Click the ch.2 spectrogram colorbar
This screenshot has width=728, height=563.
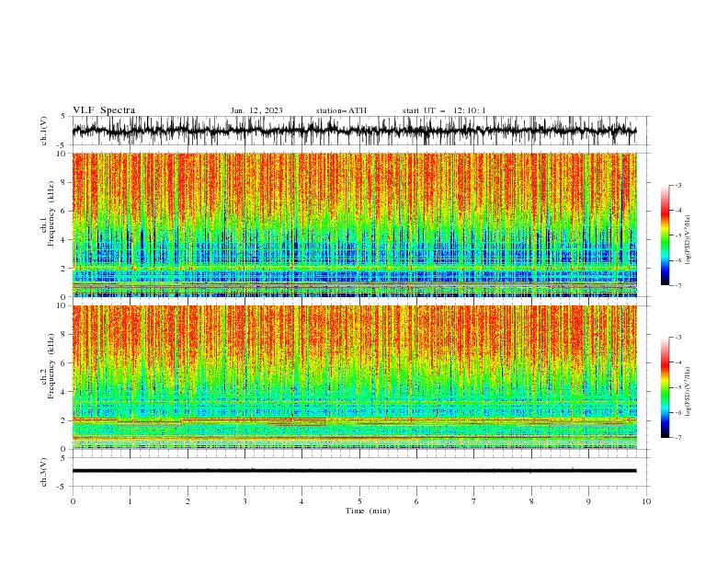[665, 387]
